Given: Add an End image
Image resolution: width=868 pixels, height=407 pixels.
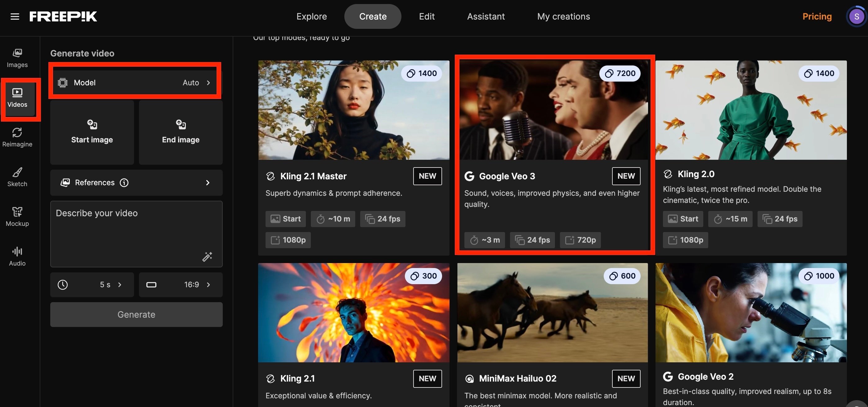Looking at the screenshot, I should [x=181, y=132].
